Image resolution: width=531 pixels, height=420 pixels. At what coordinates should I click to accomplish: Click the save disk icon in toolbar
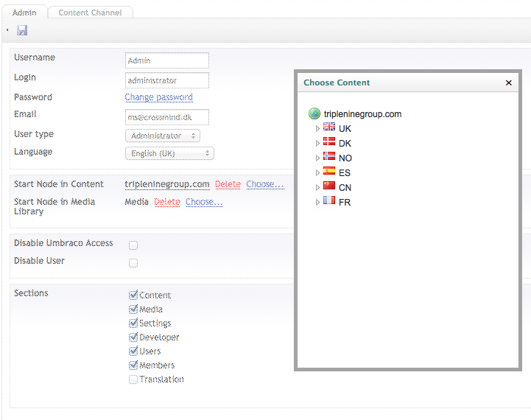(22, 30)
